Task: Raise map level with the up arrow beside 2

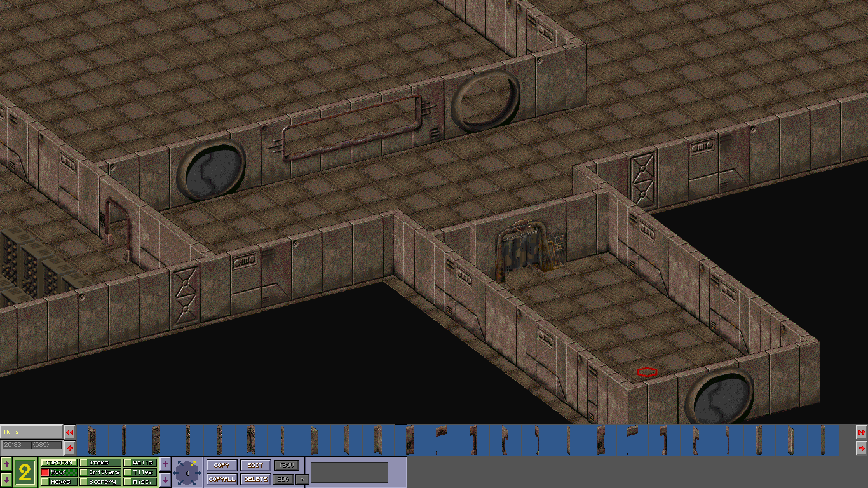Action: coord(6,465)
